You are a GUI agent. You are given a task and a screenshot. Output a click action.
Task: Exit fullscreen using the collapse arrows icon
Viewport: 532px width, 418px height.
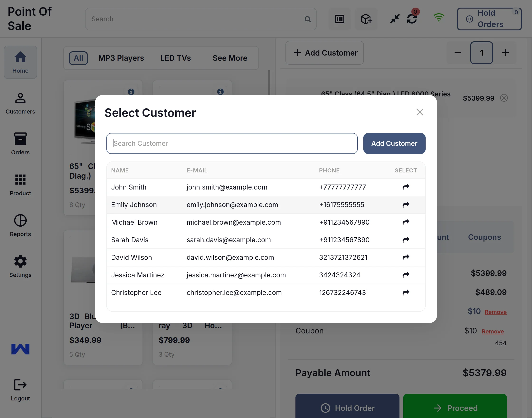pos(394,19)
